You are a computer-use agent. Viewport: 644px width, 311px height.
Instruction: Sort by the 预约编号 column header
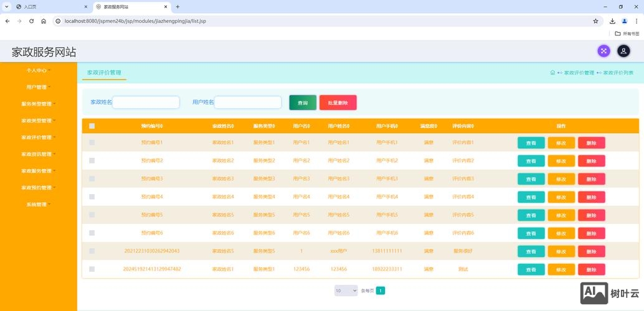152,126
